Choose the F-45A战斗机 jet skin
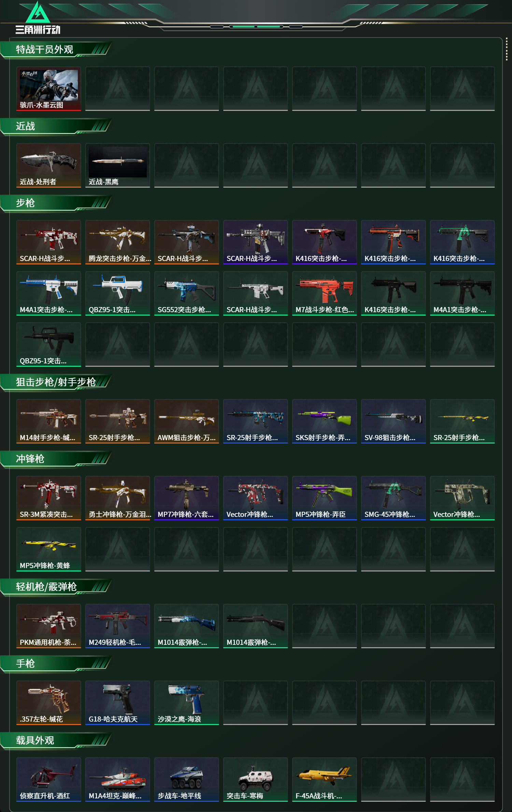The image size is (512, 812). coord(325,780)
